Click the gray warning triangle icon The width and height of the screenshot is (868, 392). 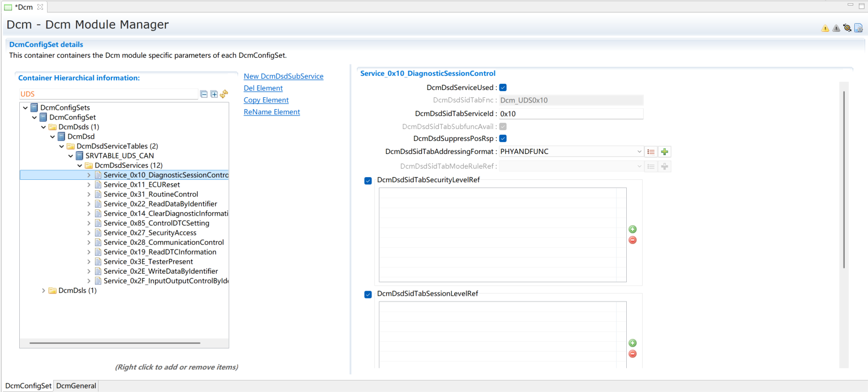[x=836, y=28]
